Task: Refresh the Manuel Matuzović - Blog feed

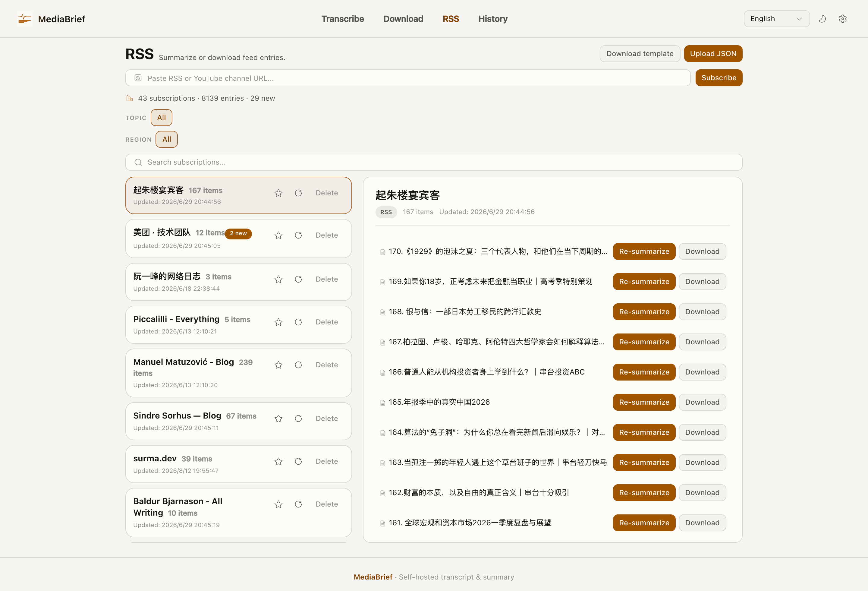Action: point(298,365)
